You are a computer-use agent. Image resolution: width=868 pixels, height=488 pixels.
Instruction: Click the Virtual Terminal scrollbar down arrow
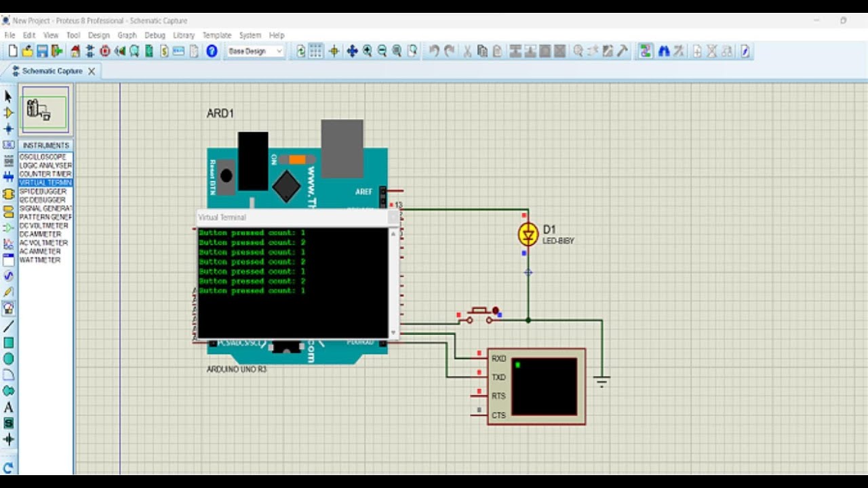pos(393,333)
